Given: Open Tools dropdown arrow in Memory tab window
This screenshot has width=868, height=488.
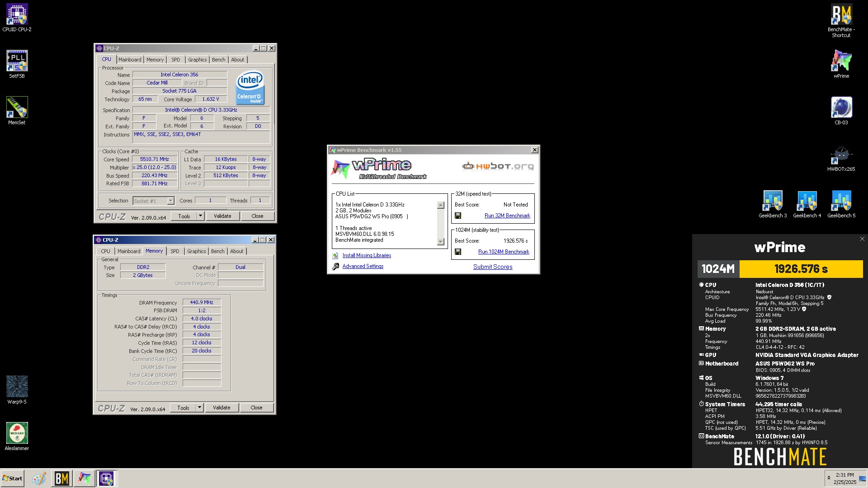Looking at the screenshot, I should tap(199, 408).
